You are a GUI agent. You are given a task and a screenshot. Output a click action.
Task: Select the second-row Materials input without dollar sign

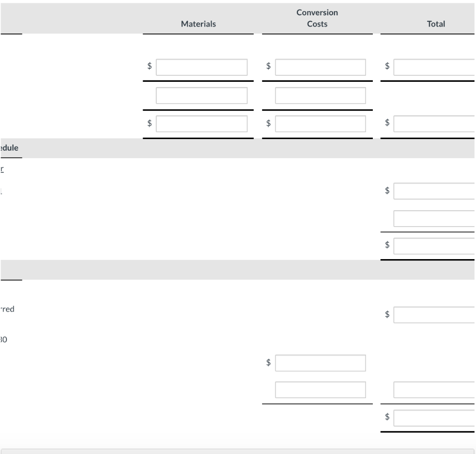point(202,95)
